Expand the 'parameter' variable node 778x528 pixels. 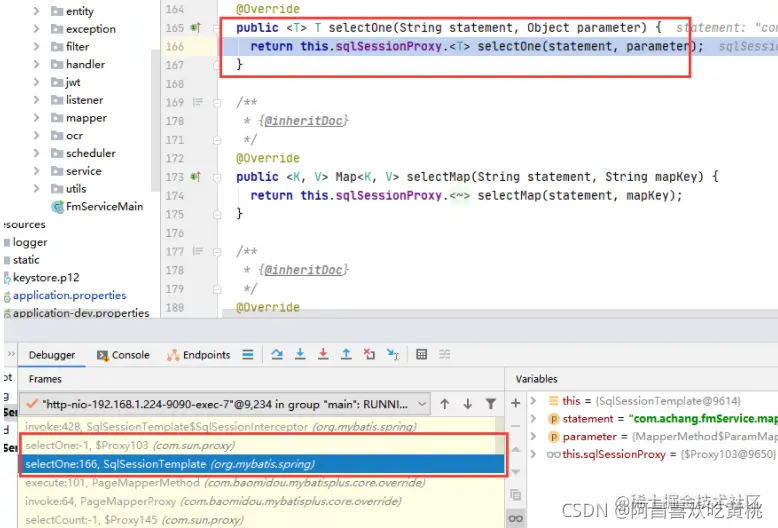[x=533, y=436]
